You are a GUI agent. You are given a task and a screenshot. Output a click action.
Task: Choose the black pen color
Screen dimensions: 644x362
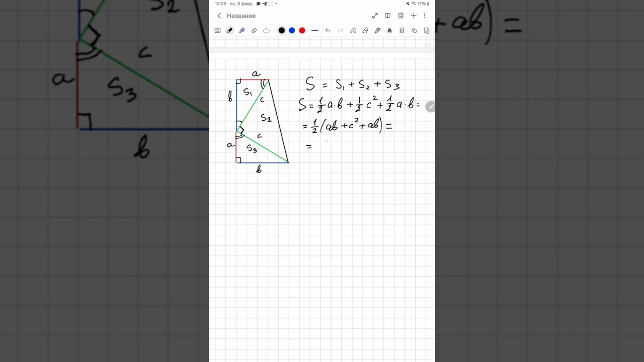click(282, 31)
